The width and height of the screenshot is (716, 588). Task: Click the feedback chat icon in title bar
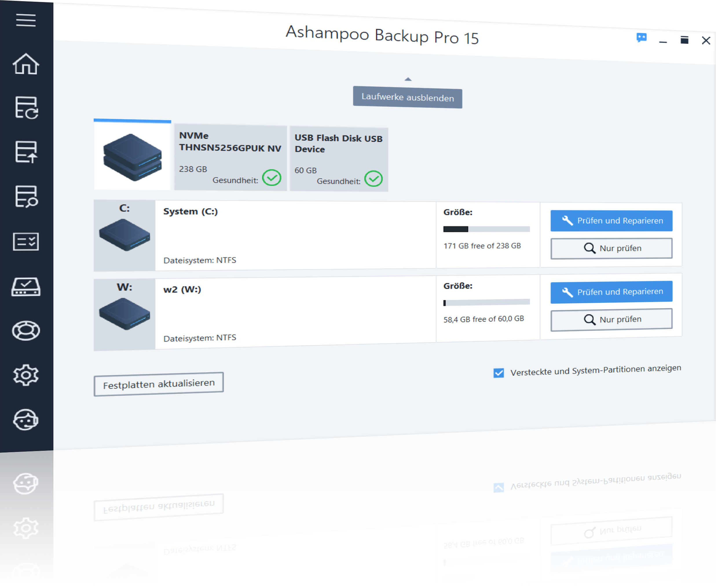642,38
